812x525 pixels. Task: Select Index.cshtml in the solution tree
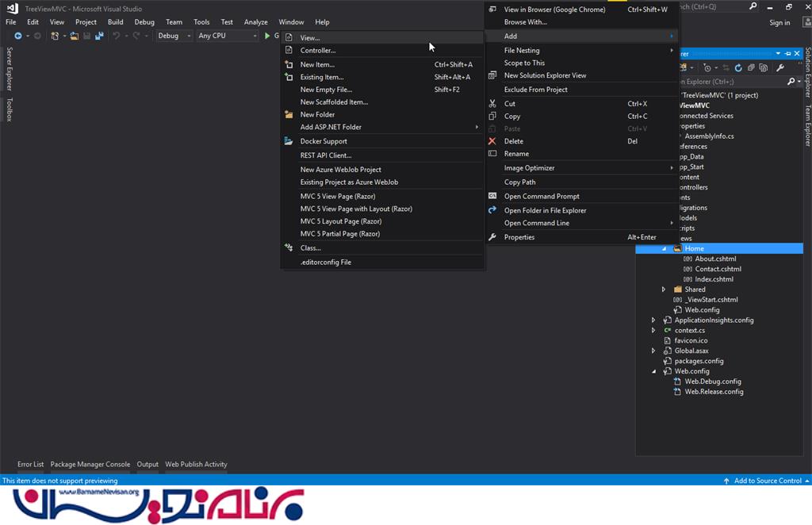[x=714, y=279]
